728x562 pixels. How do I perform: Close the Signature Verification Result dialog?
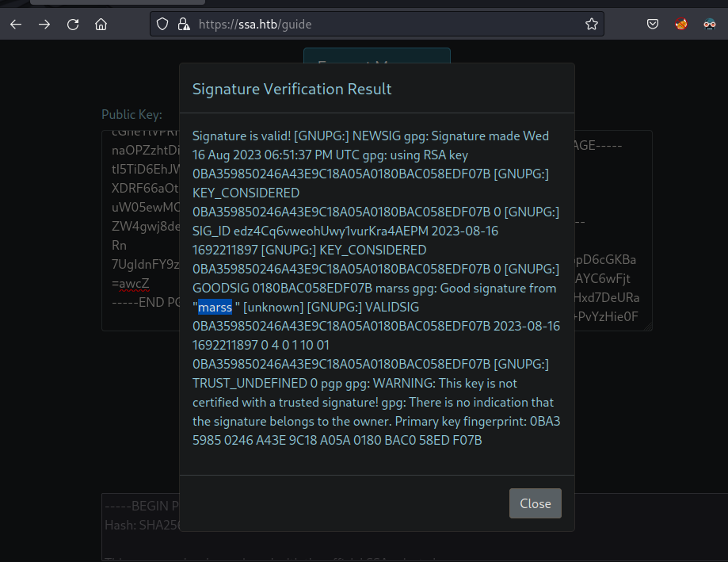(x=535, y=503)
